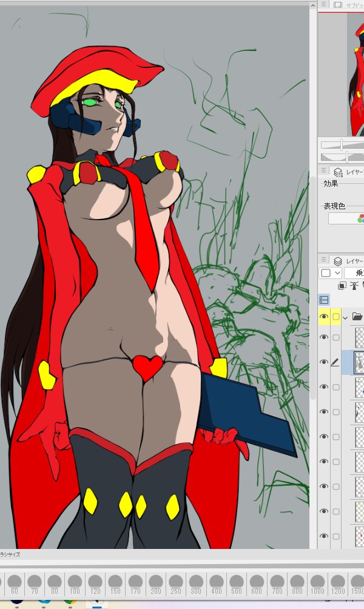Hide the layer just below the selected layer
364x609 pixels.
pyautogui.click(x=323, y=387)
